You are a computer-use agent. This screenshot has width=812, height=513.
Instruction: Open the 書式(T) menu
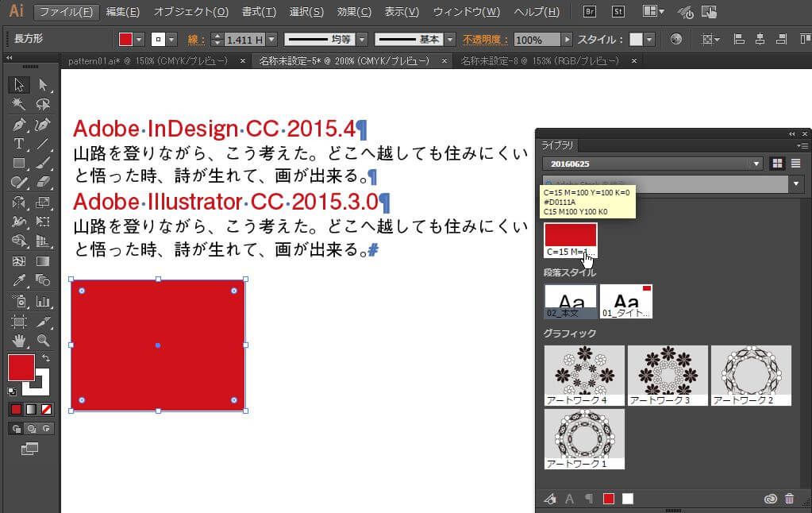(x=259, y=11)
